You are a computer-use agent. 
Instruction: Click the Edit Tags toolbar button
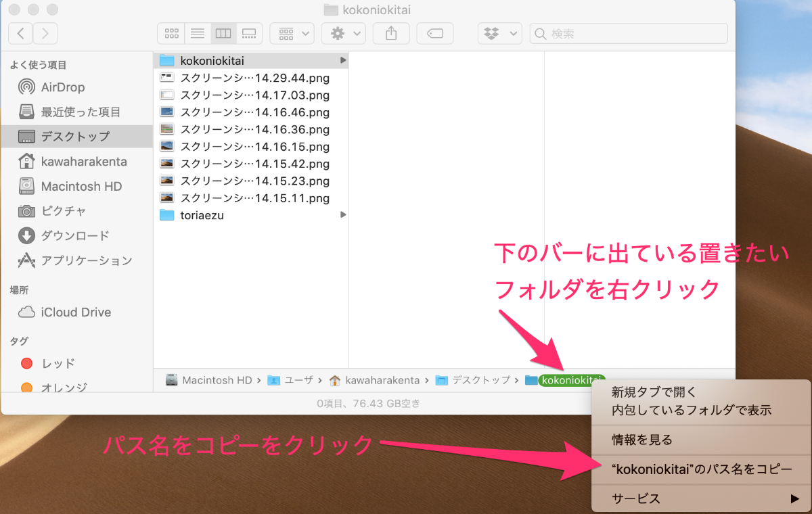tap(435, 33)
